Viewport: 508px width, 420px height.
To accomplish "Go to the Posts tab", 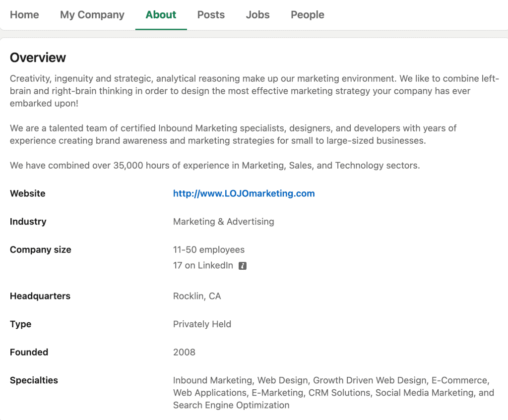I will [x=211, y=15].
